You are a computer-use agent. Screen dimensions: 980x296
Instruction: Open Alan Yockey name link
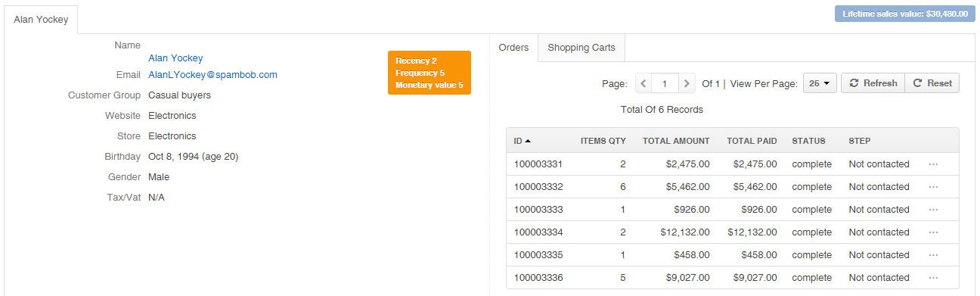point(175,58)
